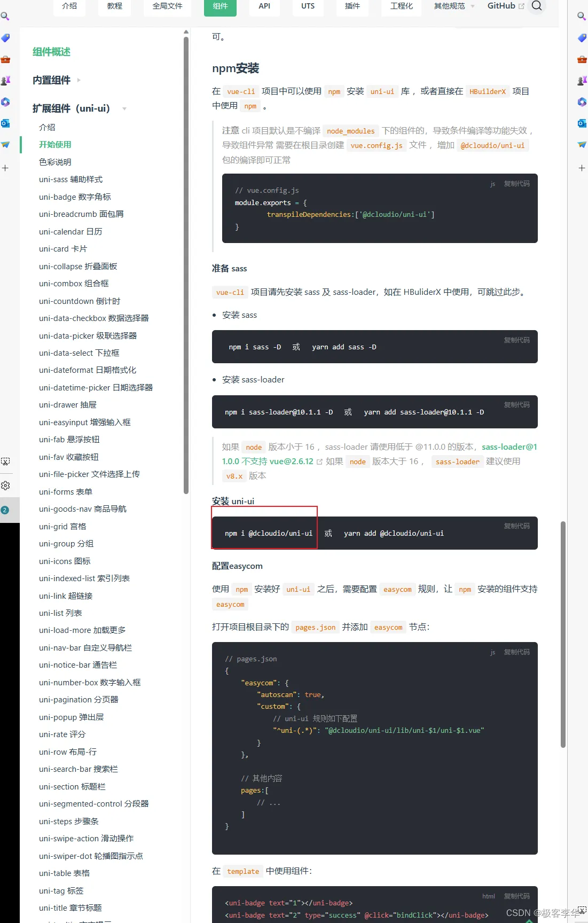Click the blue badge numbered 2 in left sidebar

(x=5, y=510)
